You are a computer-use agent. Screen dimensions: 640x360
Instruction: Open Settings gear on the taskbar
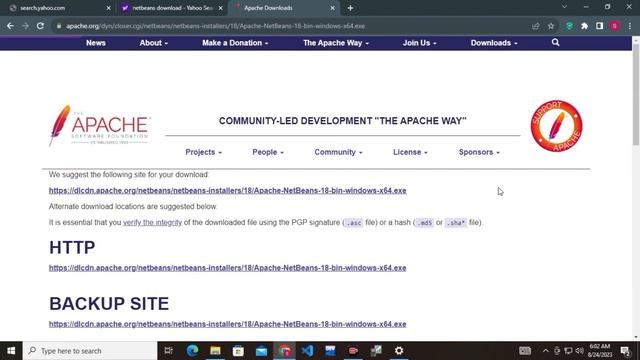399,351
